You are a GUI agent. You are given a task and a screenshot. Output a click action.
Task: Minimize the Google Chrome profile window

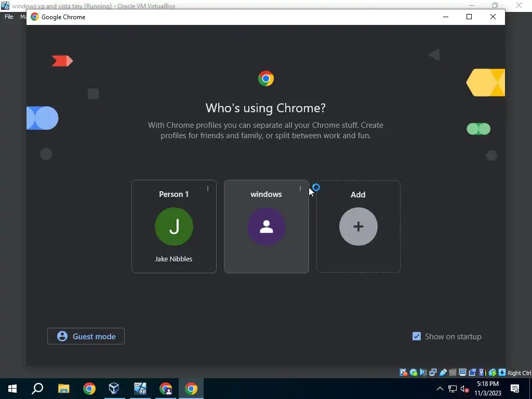point(446,17)
